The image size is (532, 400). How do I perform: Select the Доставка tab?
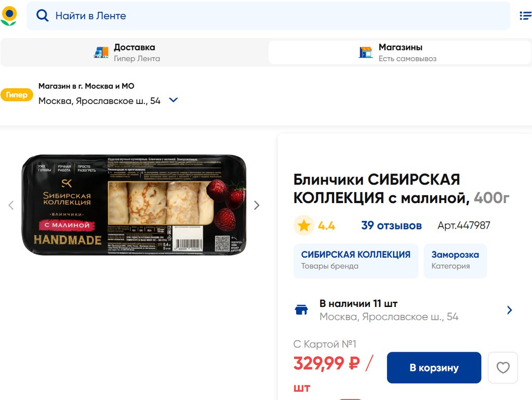point(135,52)
